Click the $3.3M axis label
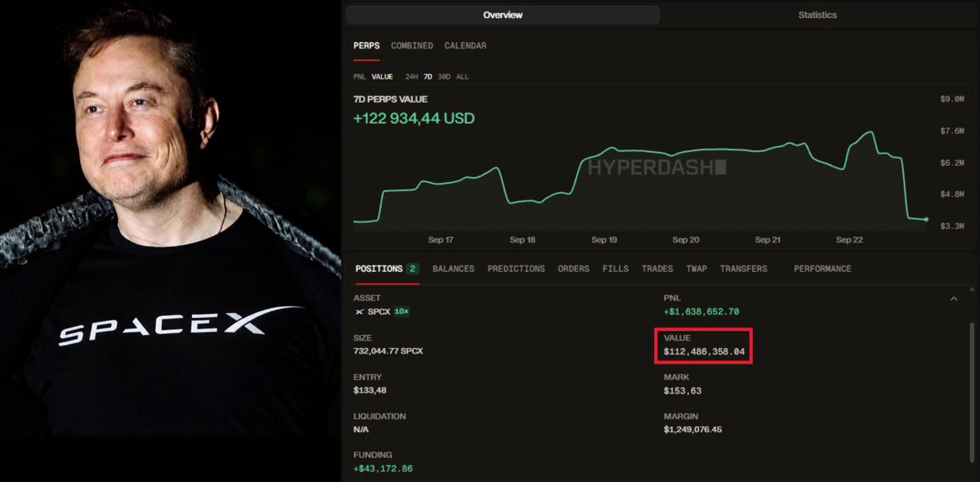 coord(954,226)
